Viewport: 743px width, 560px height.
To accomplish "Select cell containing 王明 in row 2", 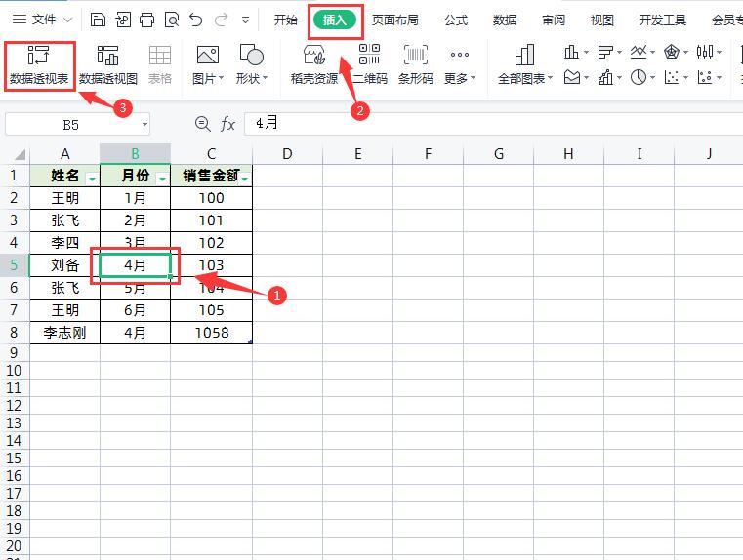I will point(64,198).
